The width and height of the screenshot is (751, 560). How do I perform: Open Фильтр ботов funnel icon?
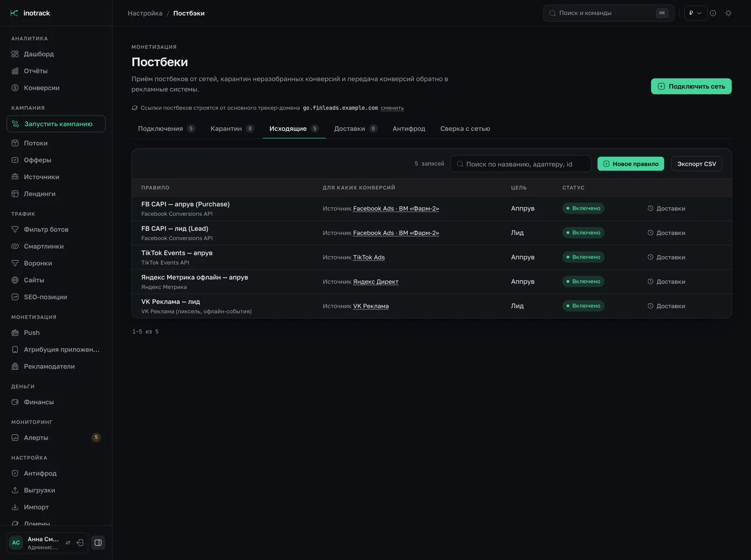tap(15, 229)
